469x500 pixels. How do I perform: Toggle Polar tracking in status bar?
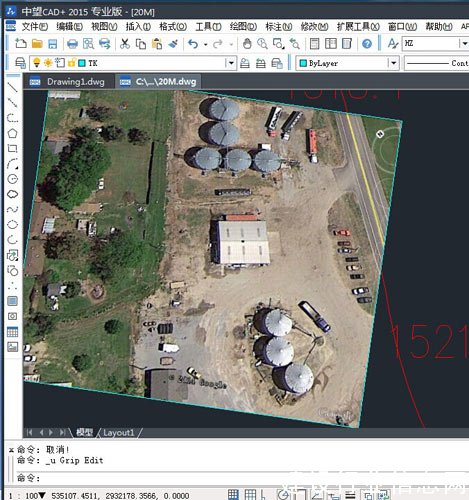click(283, 495)
